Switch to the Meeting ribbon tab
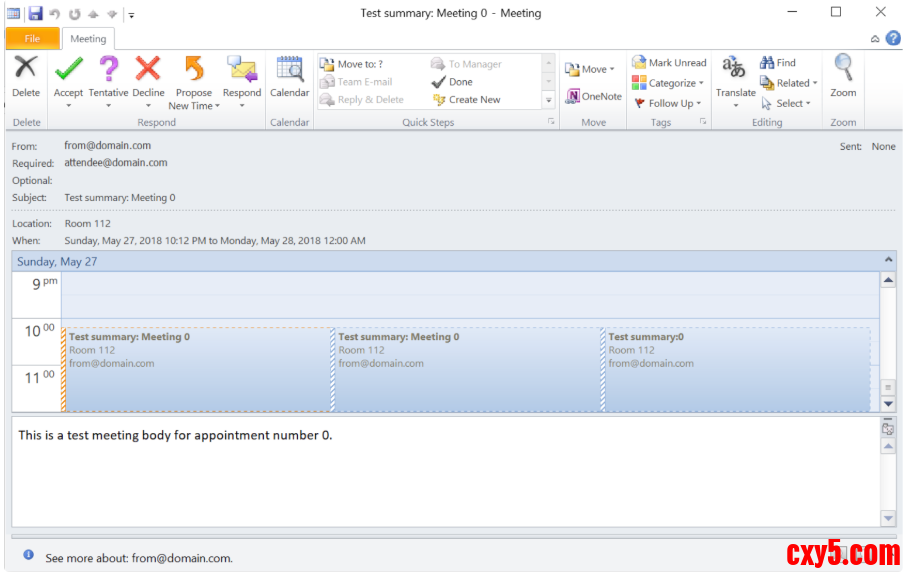The height and width of the screenshot is (573, 905). coord(88,39)
